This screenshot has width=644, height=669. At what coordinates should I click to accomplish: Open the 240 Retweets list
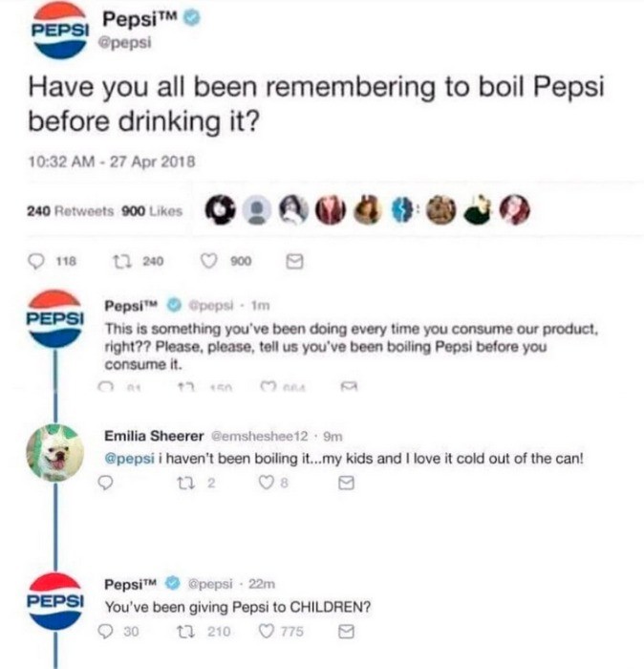[71, 211]
